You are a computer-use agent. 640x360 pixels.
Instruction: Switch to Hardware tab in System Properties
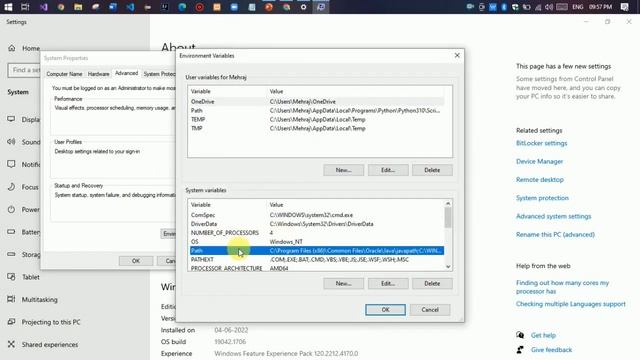(98, 74)
